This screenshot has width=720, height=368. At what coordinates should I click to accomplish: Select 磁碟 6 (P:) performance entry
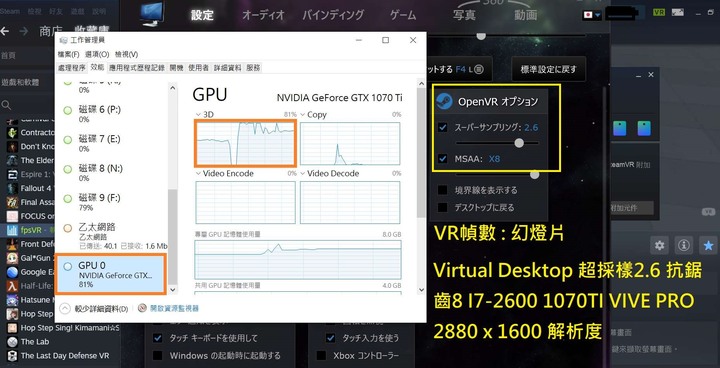112,114
